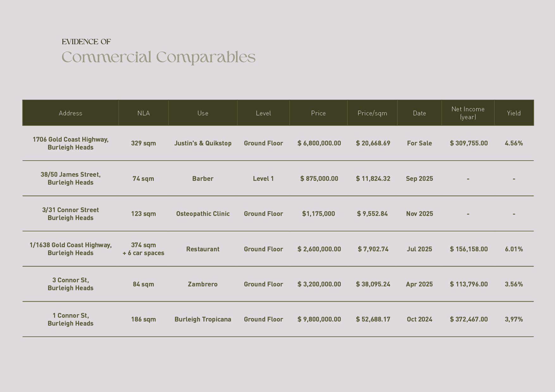Click the 'Restaurant' use cell
Image resolution: width=555 pixels, height=392 pixels.
click(x=203, y=249)
